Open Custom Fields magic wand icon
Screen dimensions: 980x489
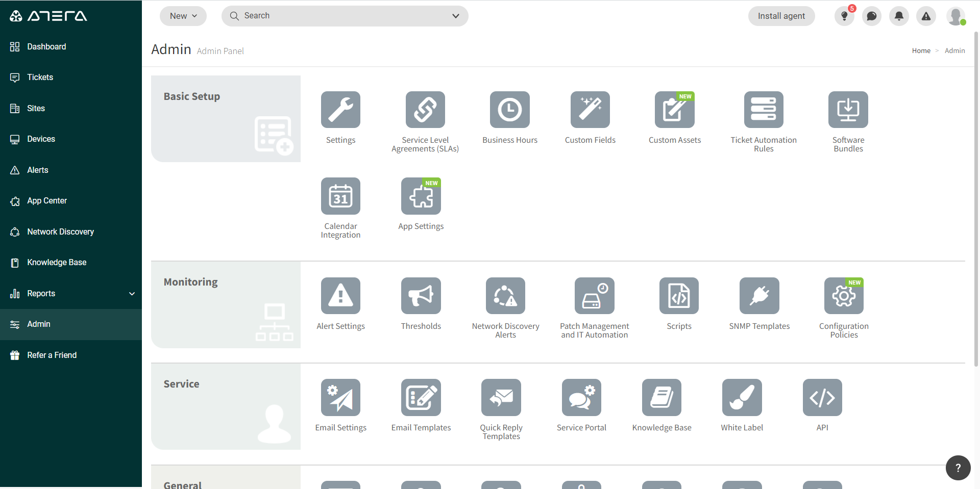click(590, 110)
